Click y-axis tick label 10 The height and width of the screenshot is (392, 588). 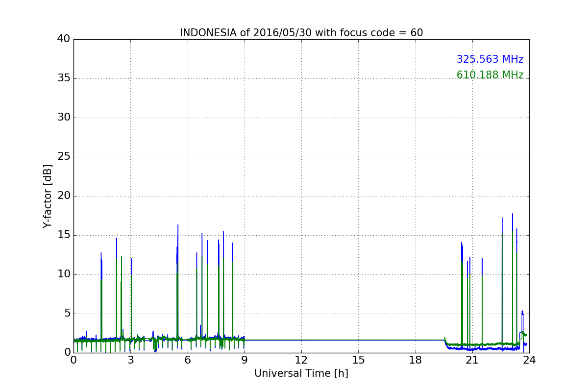point(64,274)
